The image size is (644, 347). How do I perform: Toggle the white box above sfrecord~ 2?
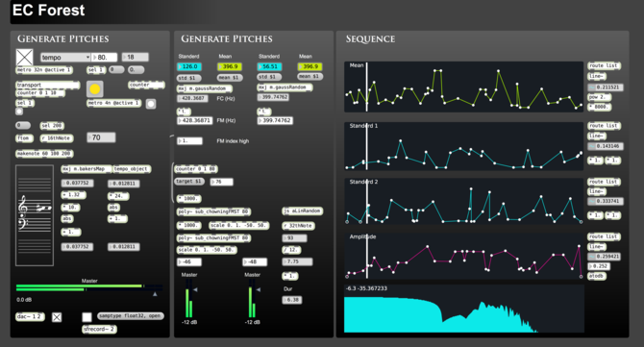[87, 317]
